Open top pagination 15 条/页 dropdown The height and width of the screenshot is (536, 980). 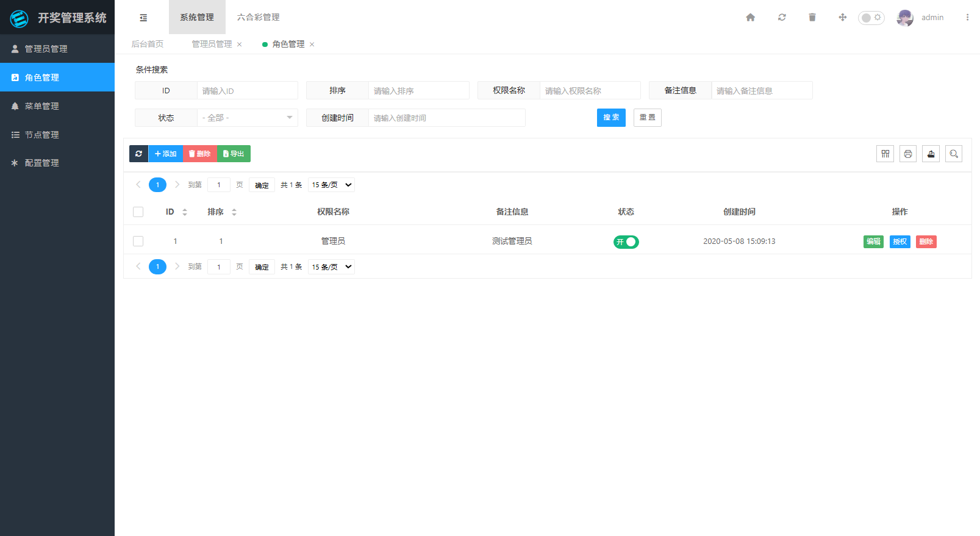coord(331,185)
